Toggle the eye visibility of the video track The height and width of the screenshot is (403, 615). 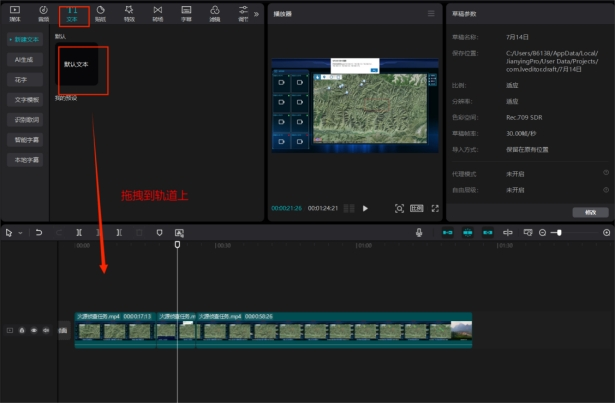pyautogui.click(x=33, y=330)
